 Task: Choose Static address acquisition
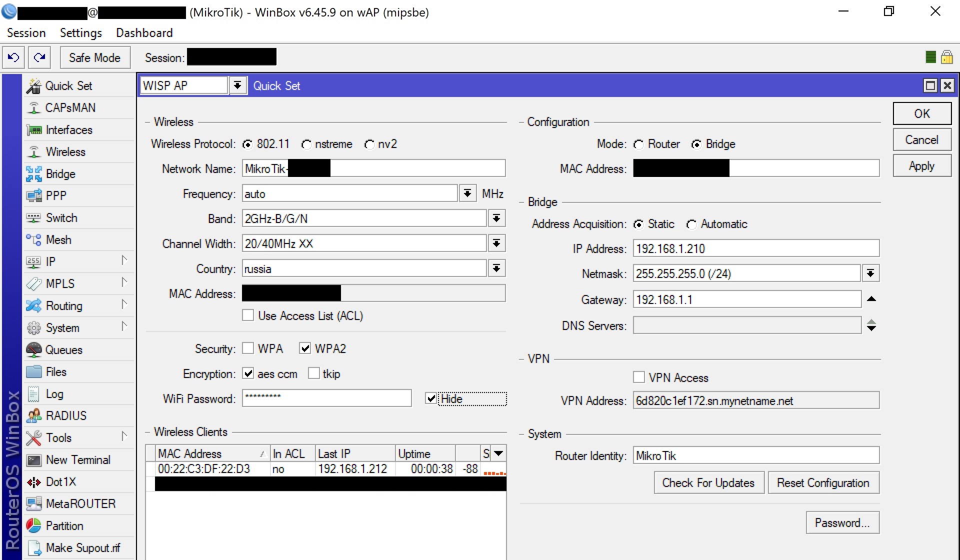tap(638, 224)
